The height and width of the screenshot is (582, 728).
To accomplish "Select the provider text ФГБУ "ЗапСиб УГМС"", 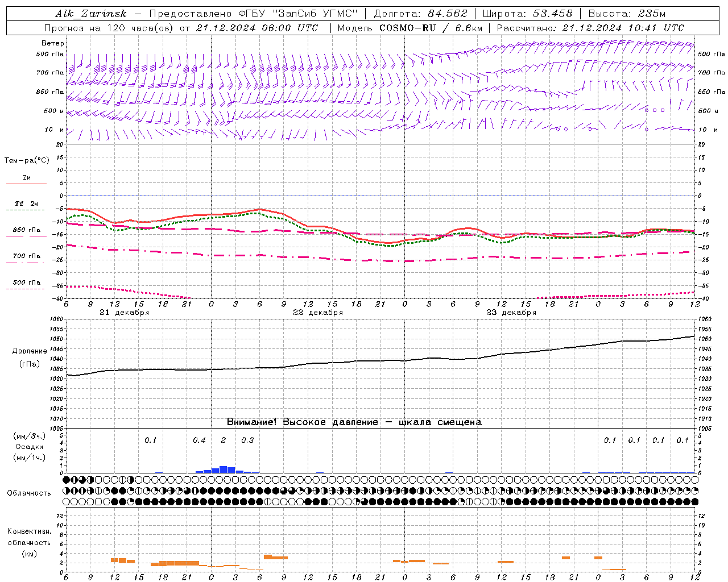I will pyautogui.click(x=297, y=14).
